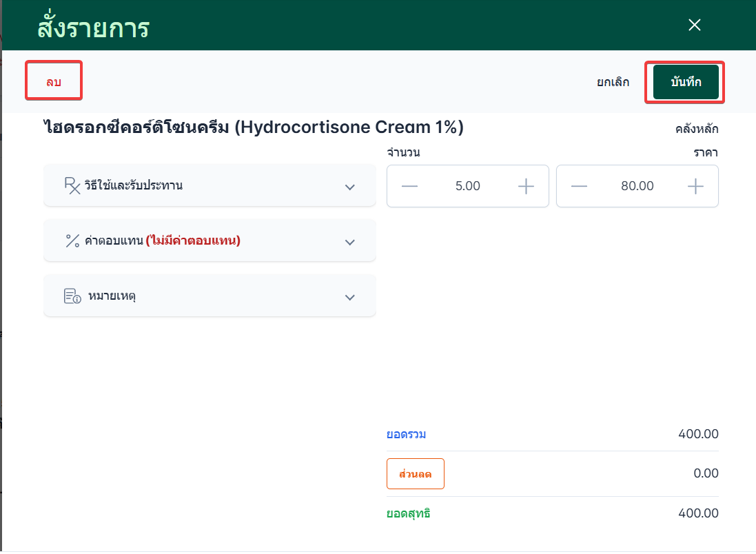Click the ราคา price label
The image size is (756, 554).
pos(706,153)
